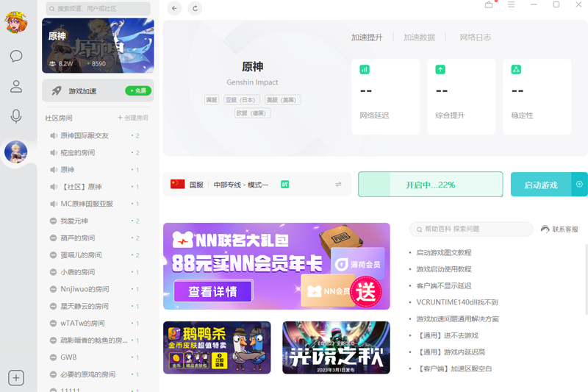Switch to the 加速数据 tab
588x392 pixels.
coord(419,37)
